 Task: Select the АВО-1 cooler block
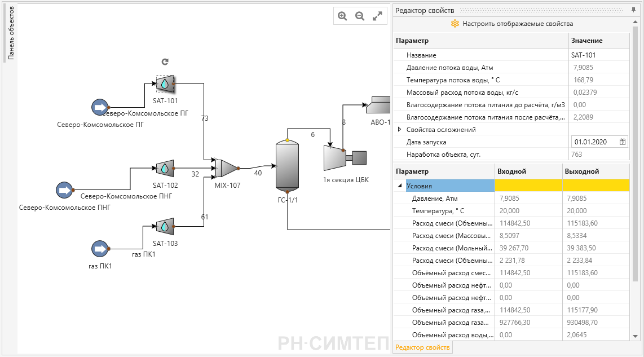pos(378,105)
